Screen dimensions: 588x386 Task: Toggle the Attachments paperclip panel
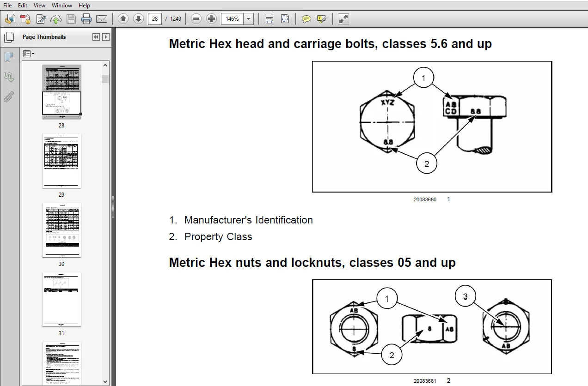[x=8, y=96]
